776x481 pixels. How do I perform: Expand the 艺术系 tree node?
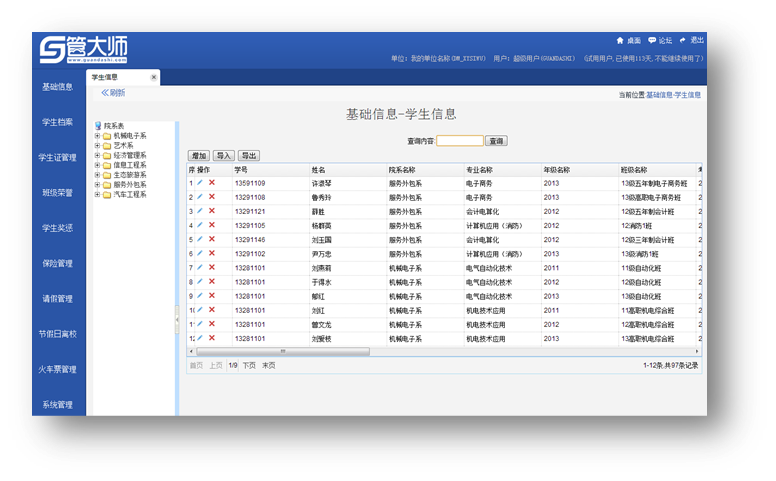click(97, 145)
